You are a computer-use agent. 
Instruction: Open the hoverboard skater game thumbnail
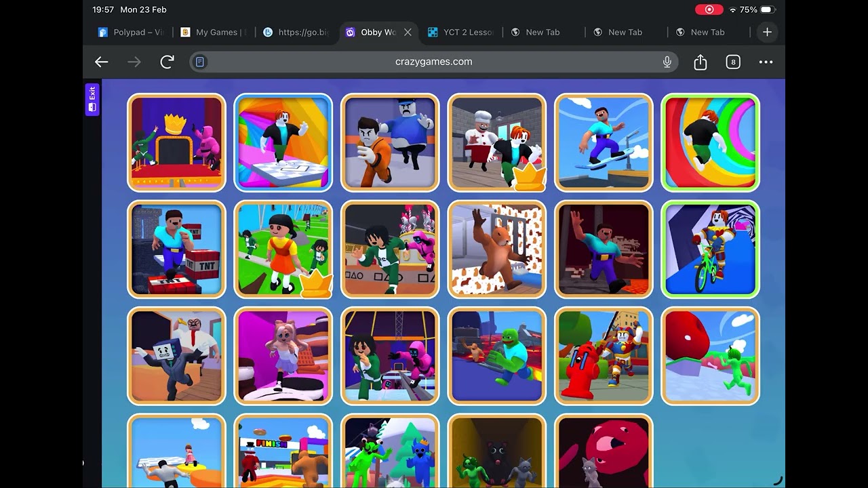pos(604,142)
